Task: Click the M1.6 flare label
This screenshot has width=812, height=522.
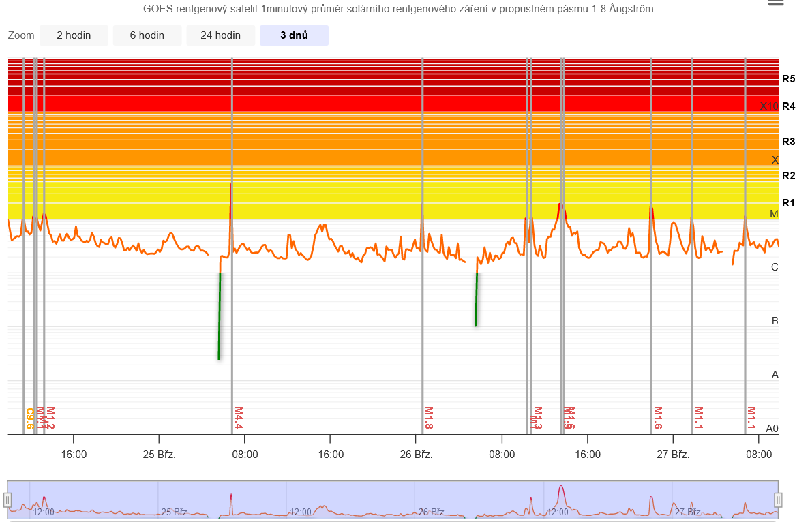Action: 658,417
